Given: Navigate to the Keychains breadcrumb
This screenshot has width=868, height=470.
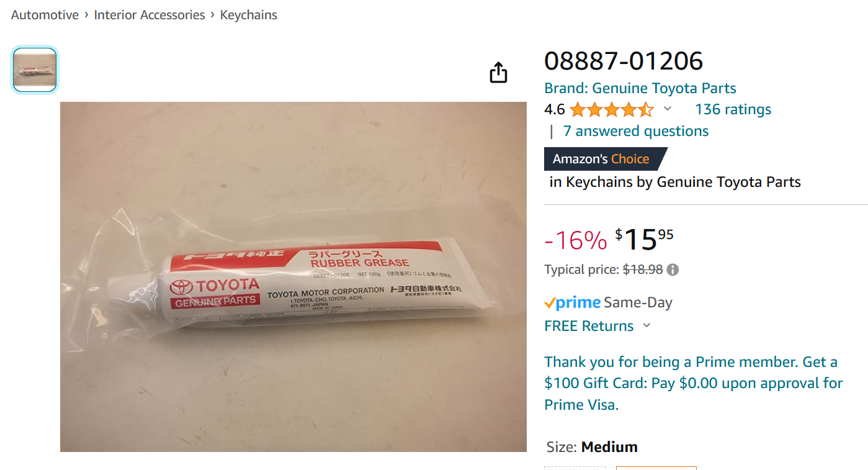Looking at the screenshot, I should [x=249, y=15].
